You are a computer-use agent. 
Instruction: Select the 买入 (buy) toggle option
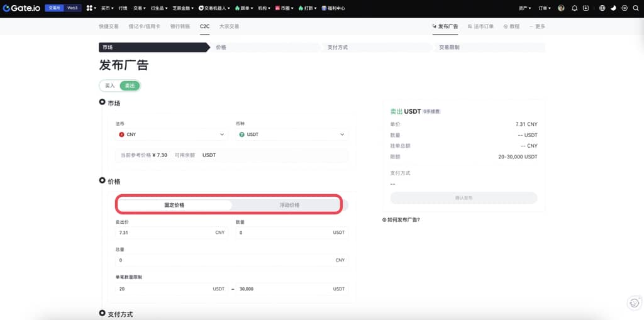click(110, 86)
